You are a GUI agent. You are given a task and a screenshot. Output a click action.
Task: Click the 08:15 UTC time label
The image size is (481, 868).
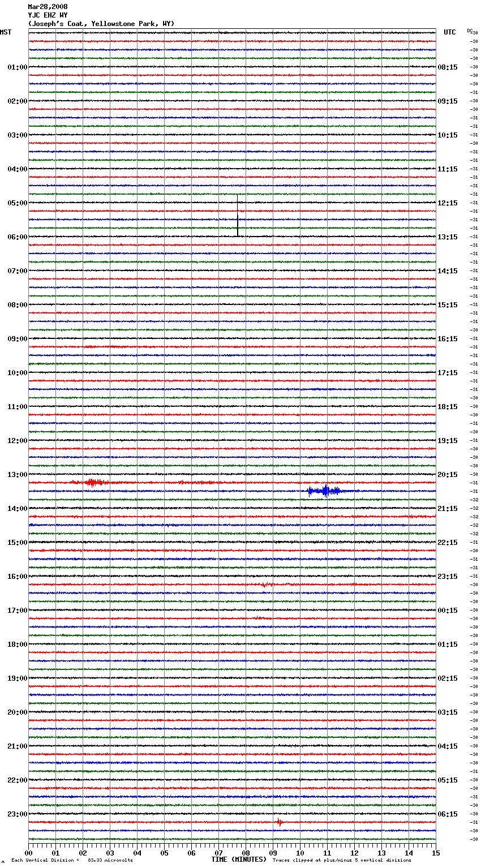[448, 67]
